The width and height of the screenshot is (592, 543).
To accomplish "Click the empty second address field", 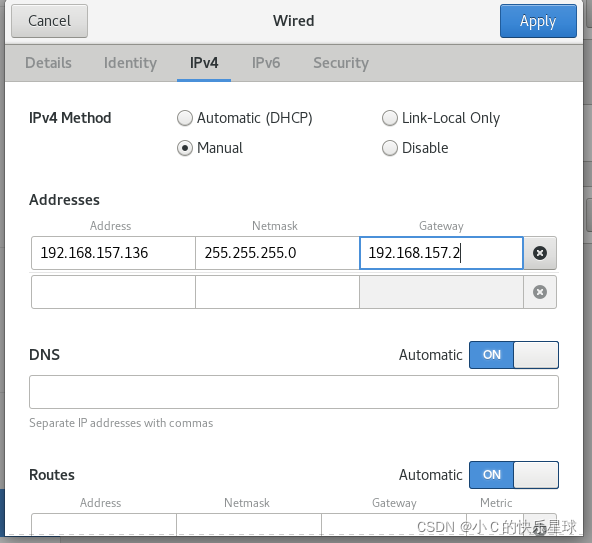I will 113,292.
